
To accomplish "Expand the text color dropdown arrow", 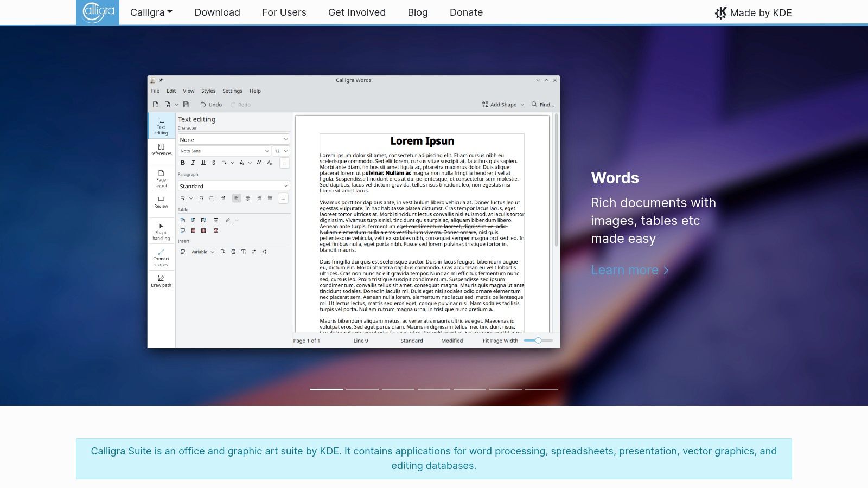I will [x=250, y=163].
